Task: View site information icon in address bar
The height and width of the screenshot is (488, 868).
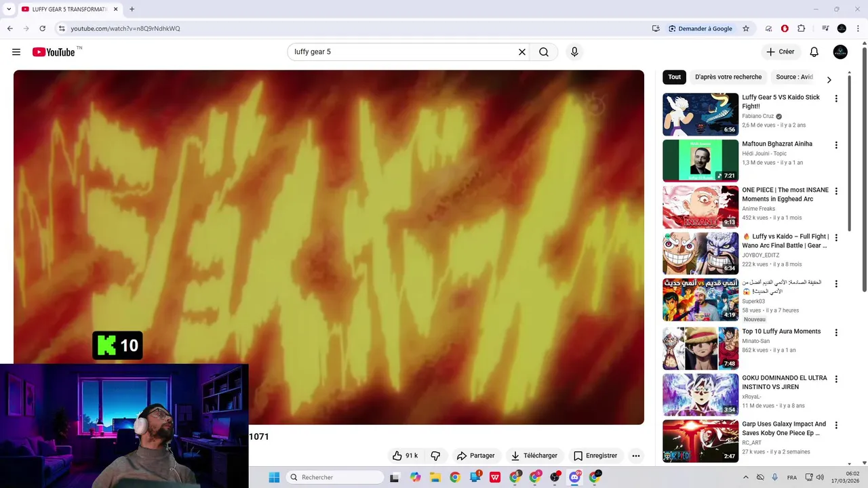Action: point(62,28)
